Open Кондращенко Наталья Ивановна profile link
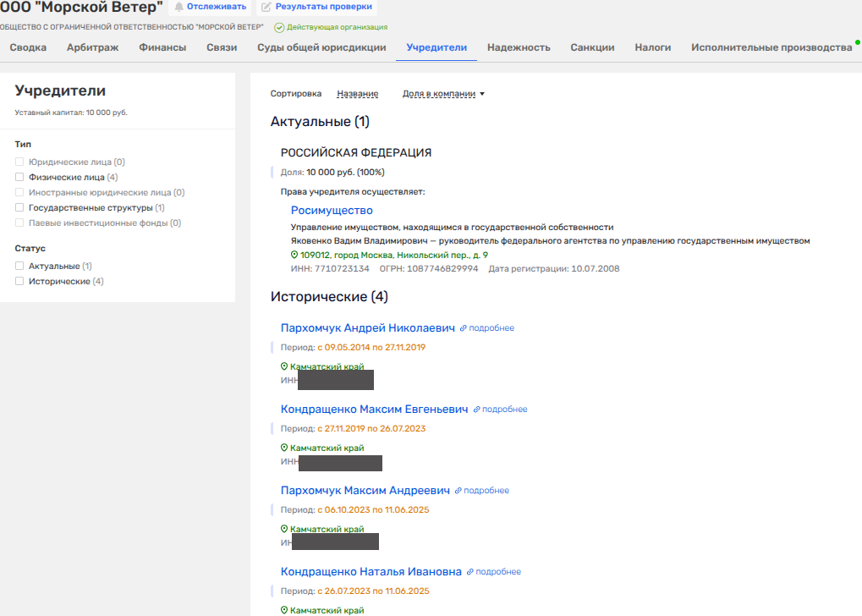The image size is (862, 616). point(371,571)
